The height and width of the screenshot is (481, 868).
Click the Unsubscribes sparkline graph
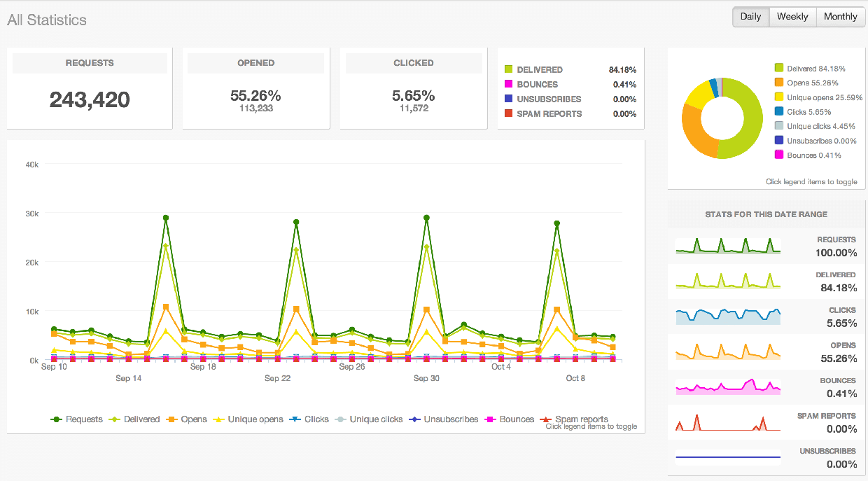pos(728,457)
